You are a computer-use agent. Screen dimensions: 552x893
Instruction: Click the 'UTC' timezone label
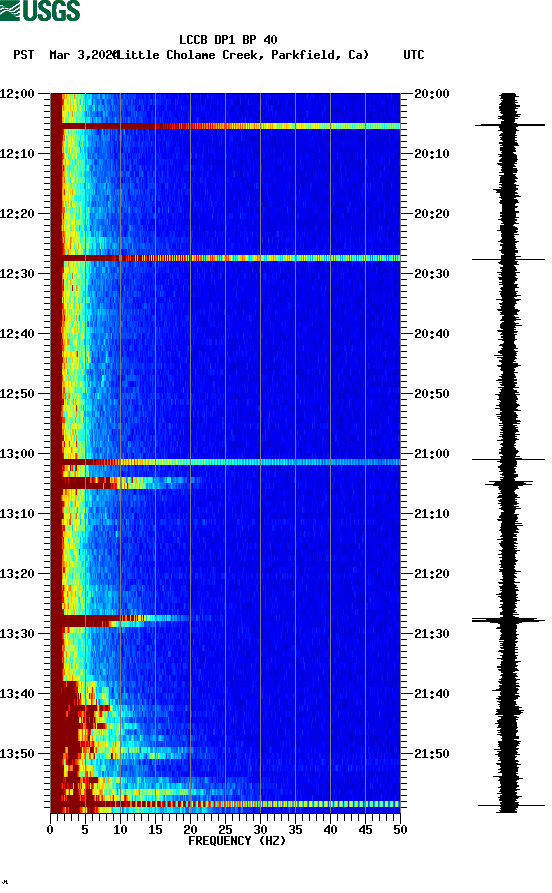pos(414,55)
